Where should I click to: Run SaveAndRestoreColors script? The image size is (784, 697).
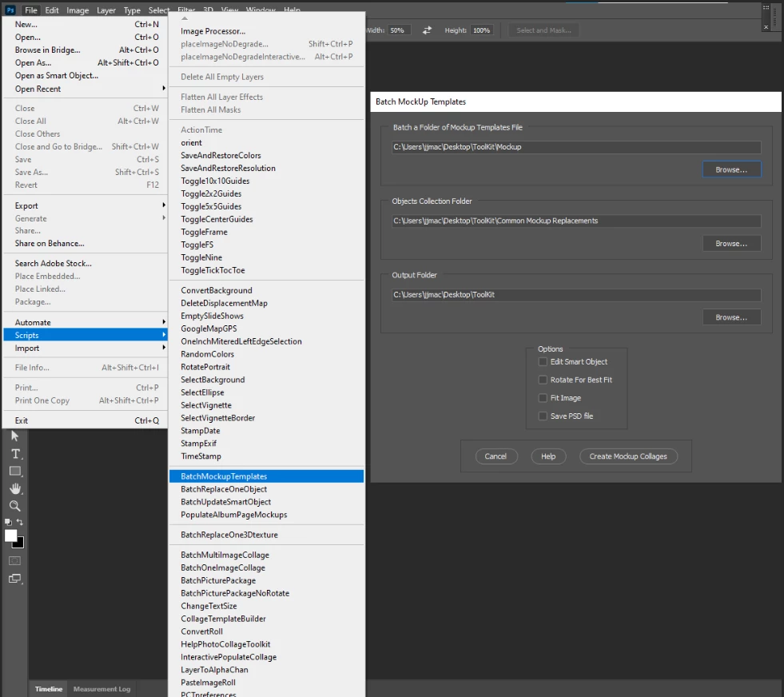coord(266,155)
